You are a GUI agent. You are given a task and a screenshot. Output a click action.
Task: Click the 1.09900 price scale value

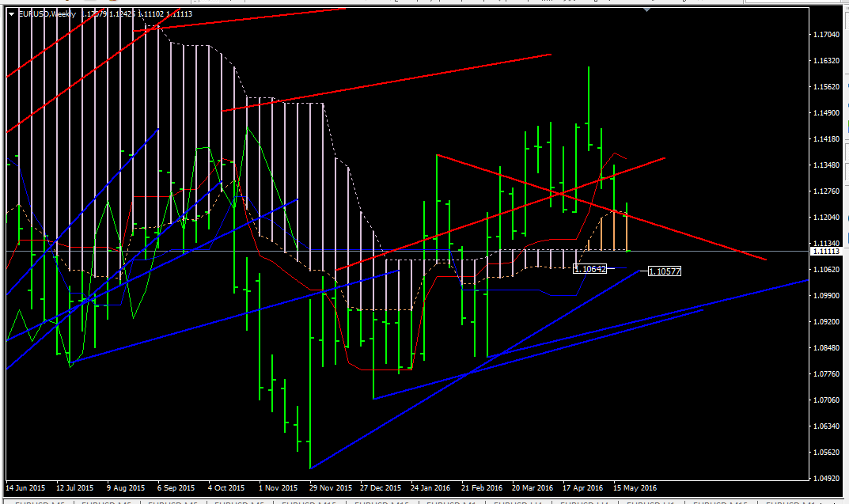click(x=826, y=296)
